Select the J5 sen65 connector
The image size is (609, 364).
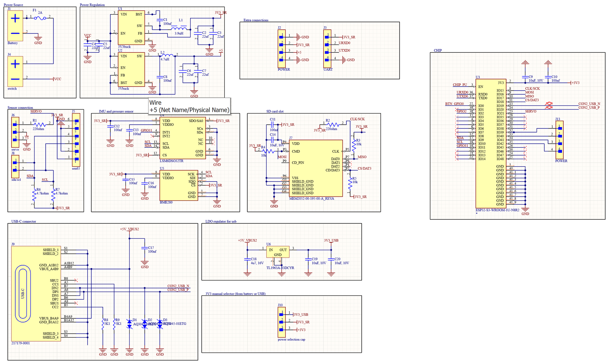tap(76, 140)
